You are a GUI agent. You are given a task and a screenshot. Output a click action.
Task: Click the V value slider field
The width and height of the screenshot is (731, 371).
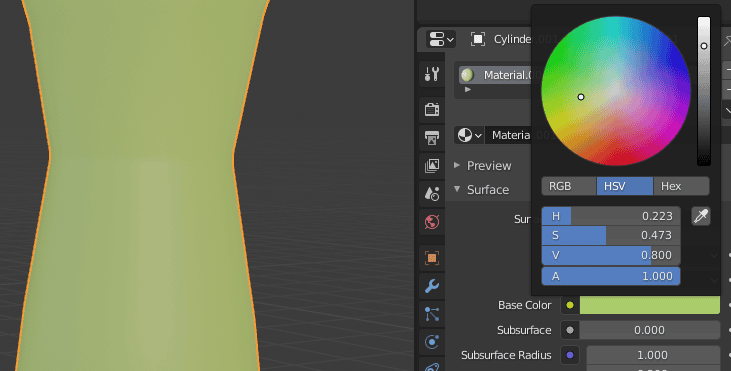click(x=611, y=255)
